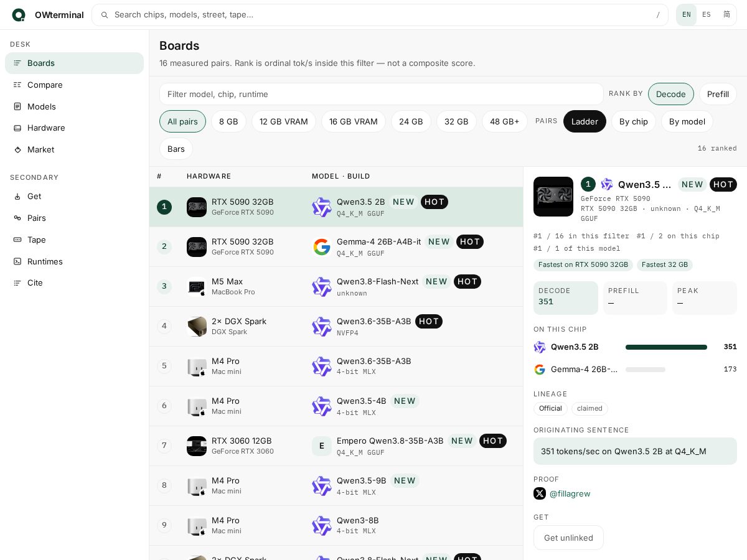Click Mac mini thumbnail in Qwen3.5-4B row
The width and height of the screenshot is (747, 560).
point(197,406)
